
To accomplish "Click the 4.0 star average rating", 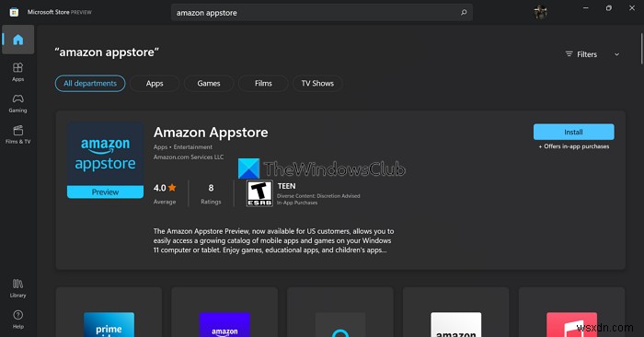I will click(x=165, y=193).
